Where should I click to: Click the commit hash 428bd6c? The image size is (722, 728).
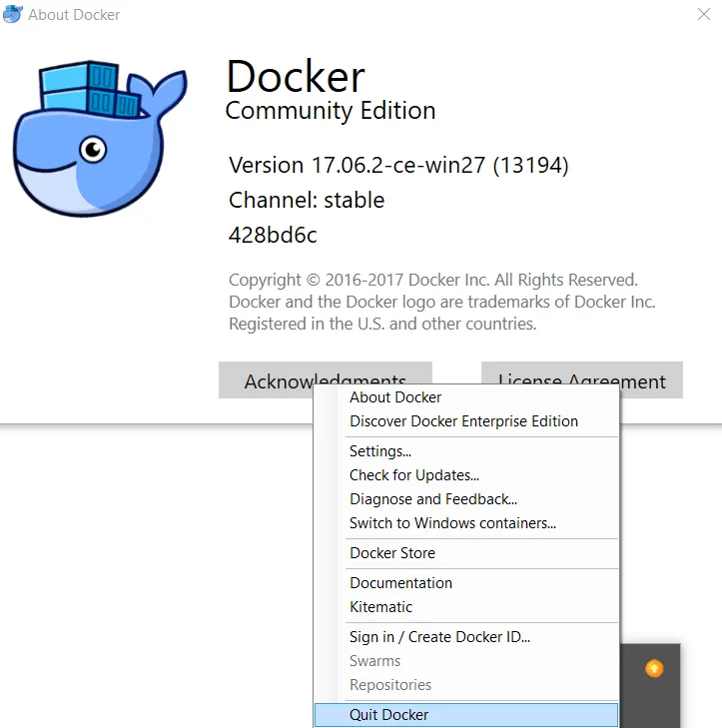point(273,235)
